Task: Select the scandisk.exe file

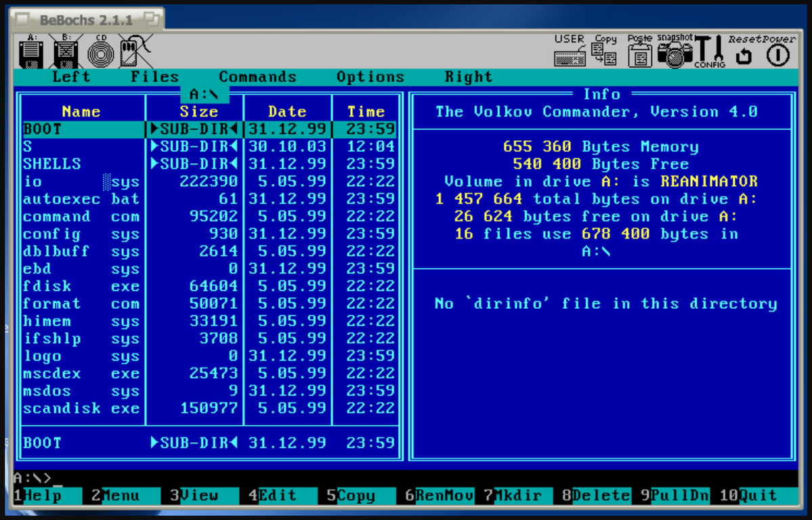Action: tap(210, 409)
